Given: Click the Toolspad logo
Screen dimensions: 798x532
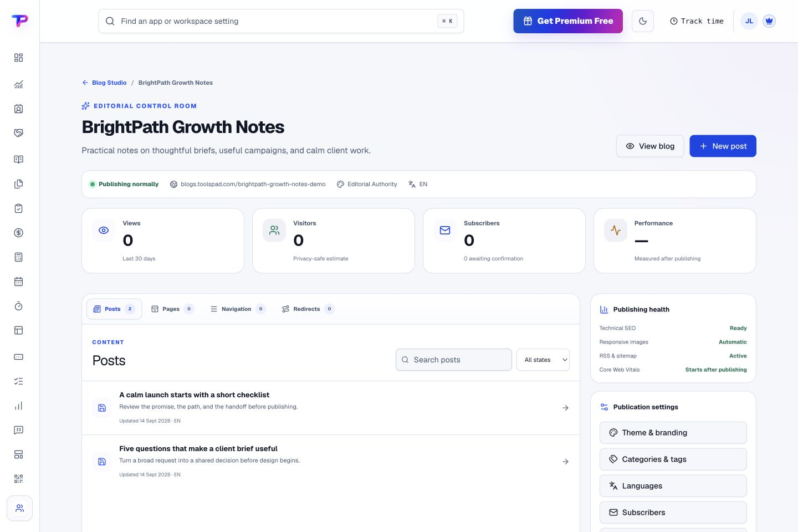Looking at the screenshot, I should coord(19,21).
